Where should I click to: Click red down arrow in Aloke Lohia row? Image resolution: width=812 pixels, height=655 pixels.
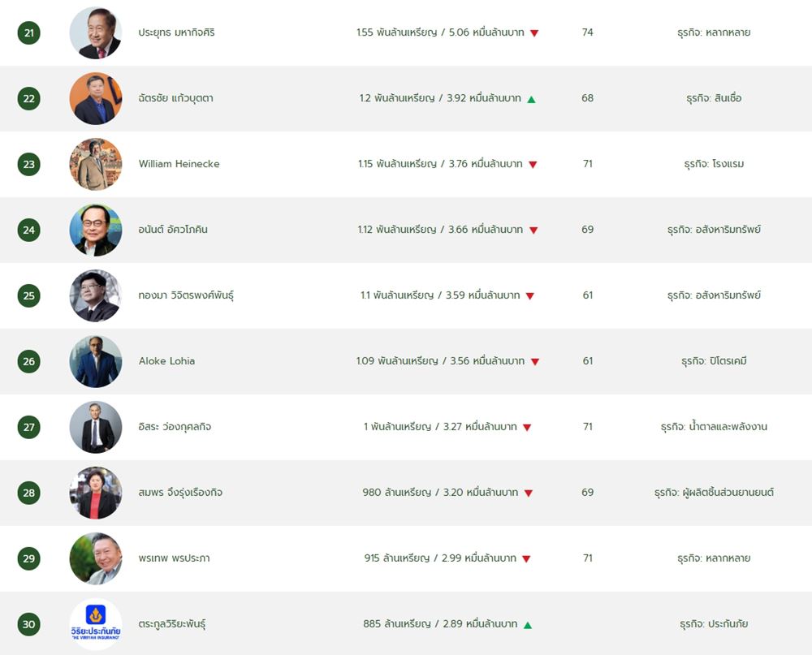(535, 362)
